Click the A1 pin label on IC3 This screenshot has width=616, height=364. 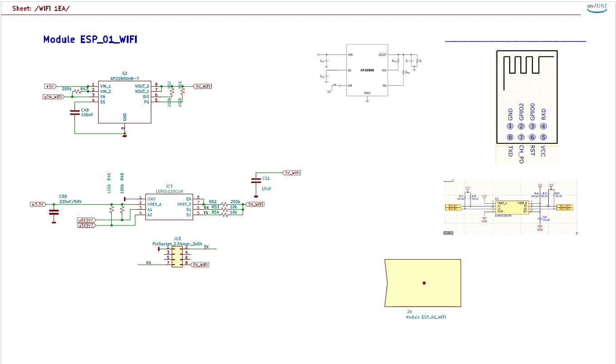[150, 210]
